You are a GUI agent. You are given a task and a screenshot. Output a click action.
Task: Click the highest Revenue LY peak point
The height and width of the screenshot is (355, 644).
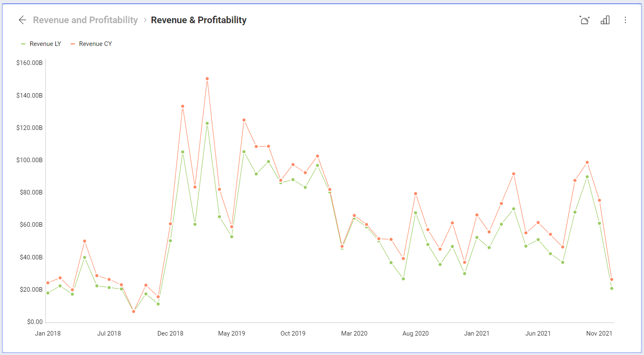coord(207,123)
